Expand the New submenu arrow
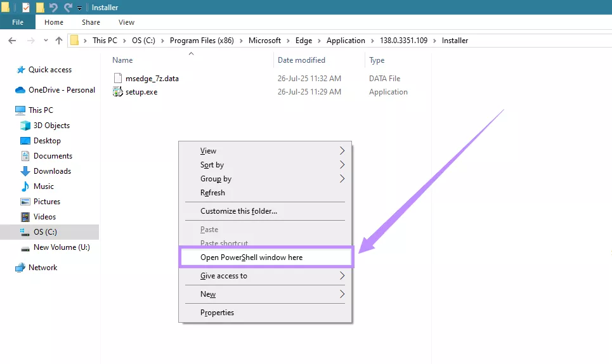Viewport: 612px width, 364px height. 342,294
